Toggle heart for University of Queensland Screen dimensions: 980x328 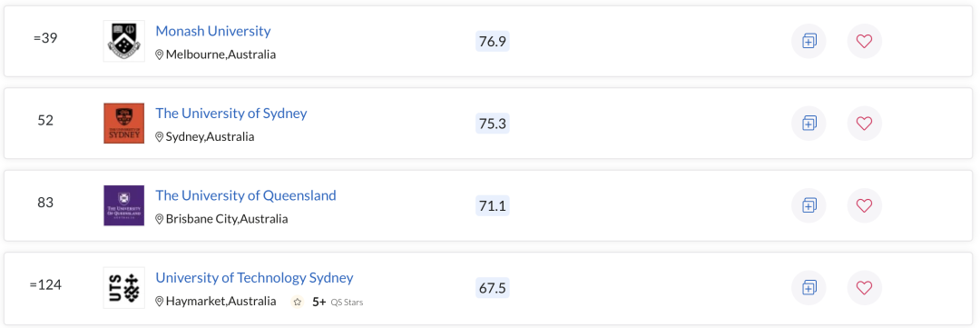[x=865, y=205]
